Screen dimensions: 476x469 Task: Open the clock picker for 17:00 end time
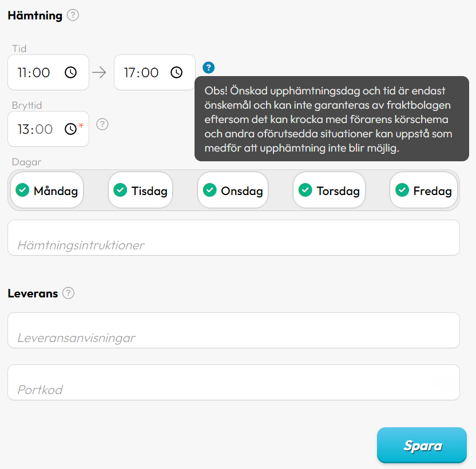coord(176,73)
